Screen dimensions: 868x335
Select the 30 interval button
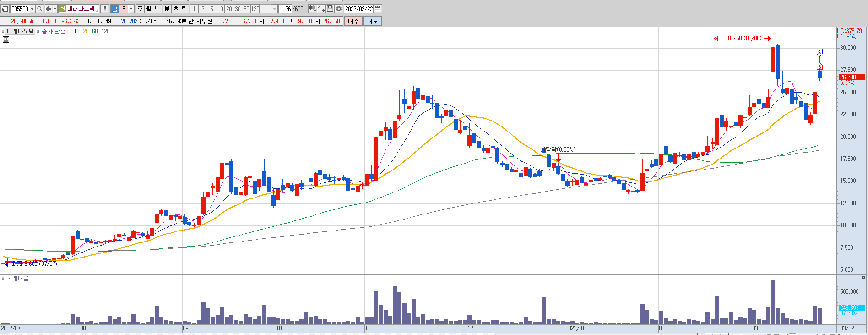pyautogui.click(x=238, y=9)
